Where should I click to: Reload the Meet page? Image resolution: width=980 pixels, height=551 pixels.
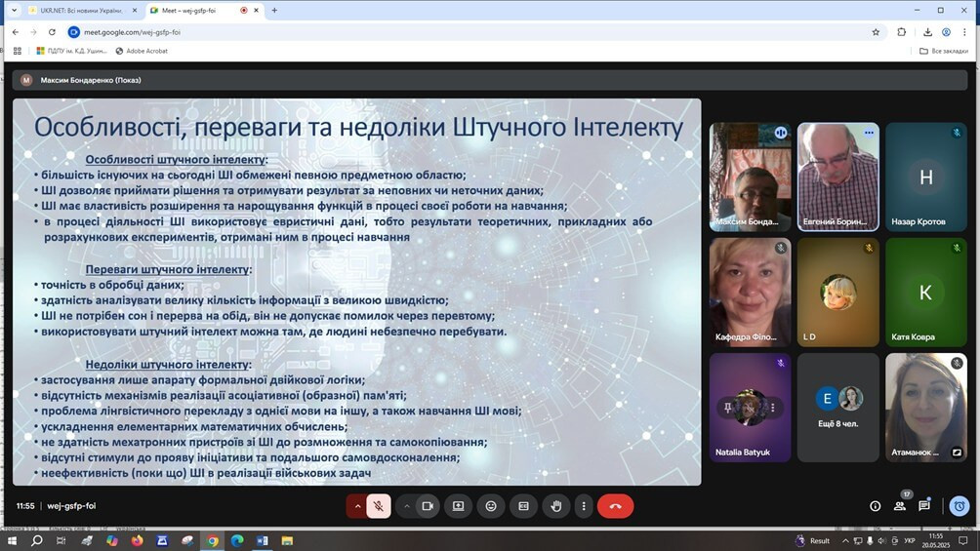point(52,32)
